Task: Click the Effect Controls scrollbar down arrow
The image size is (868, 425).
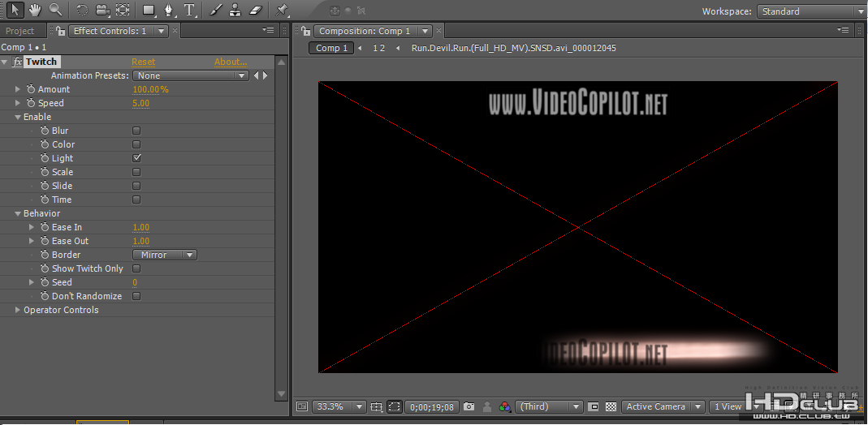Action: (281, 394)
